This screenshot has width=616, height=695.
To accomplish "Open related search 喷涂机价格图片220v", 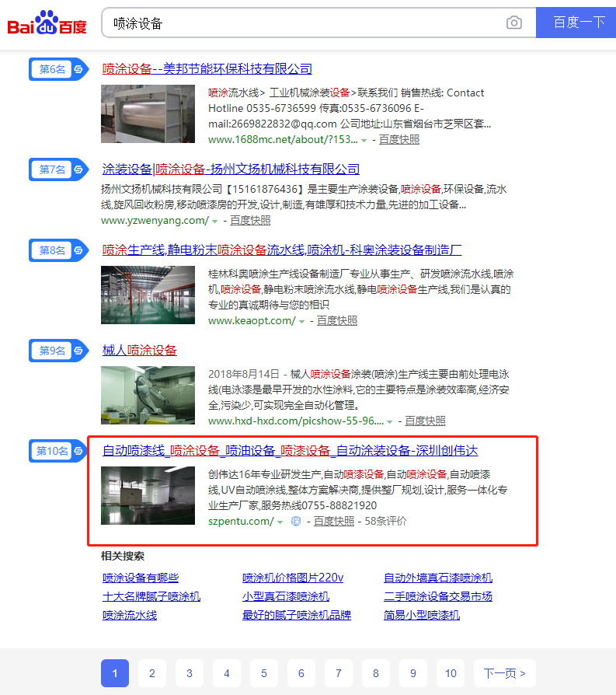I will (293, 578).
